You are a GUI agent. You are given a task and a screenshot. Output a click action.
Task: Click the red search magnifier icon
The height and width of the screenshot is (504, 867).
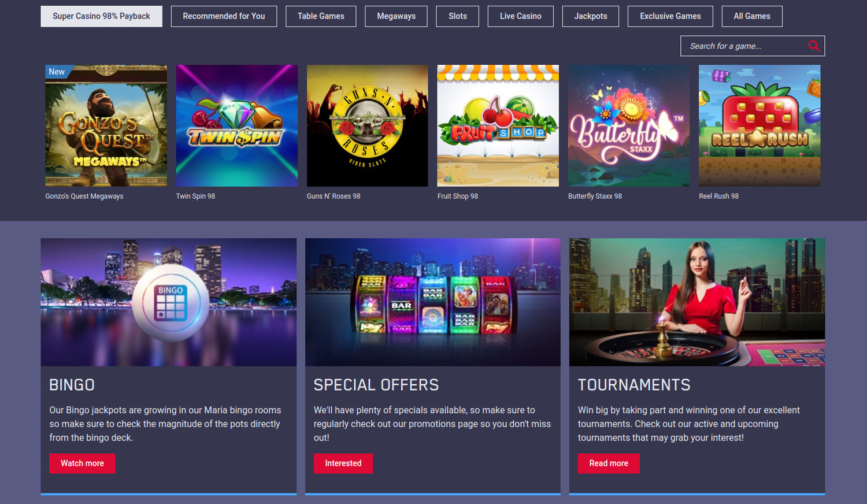(814, 46)
